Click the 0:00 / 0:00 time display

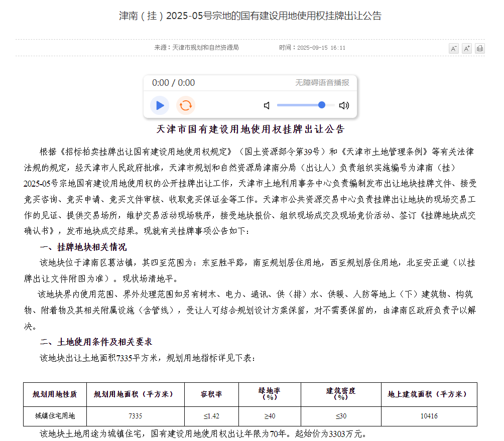pos(173,83)
